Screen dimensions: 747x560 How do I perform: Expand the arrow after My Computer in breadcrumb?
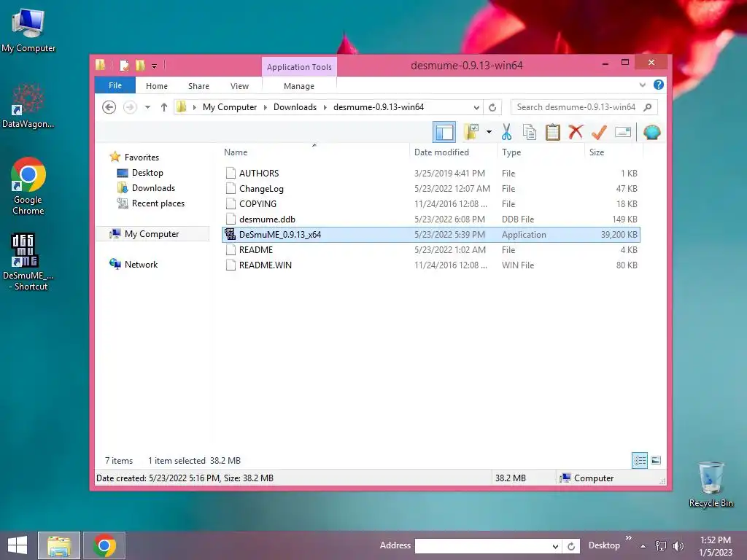[266, 108]
